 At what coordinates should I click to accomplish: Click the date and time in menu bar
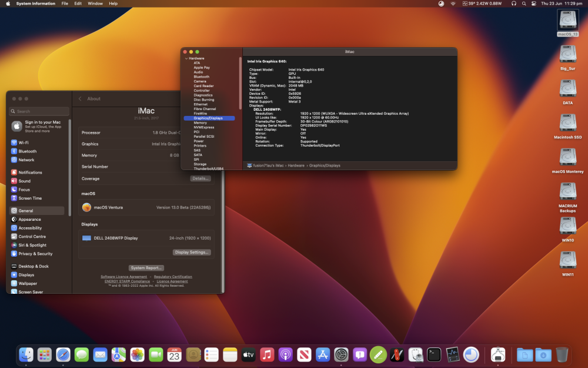(562, 4)
